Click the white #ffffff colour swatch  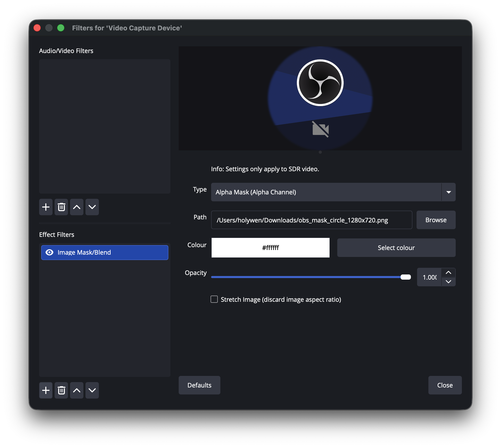270,248
